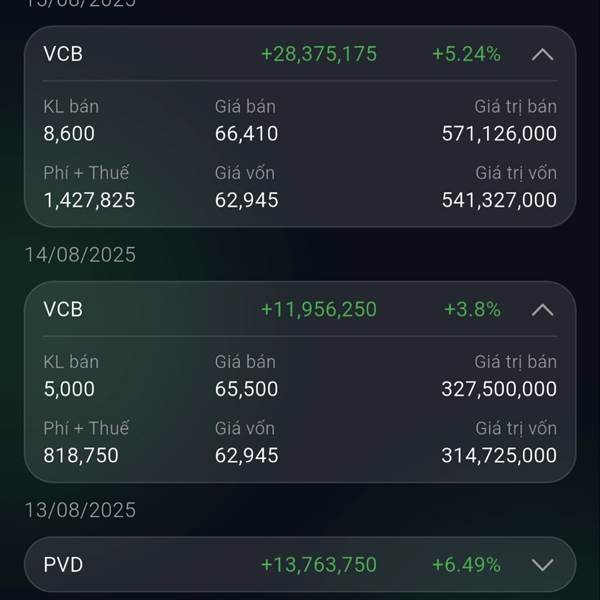Screen dimensions: 600x600
Task: Collapse the first VCB card chevron
Action: pyautogui.click(x=542, y=55)
